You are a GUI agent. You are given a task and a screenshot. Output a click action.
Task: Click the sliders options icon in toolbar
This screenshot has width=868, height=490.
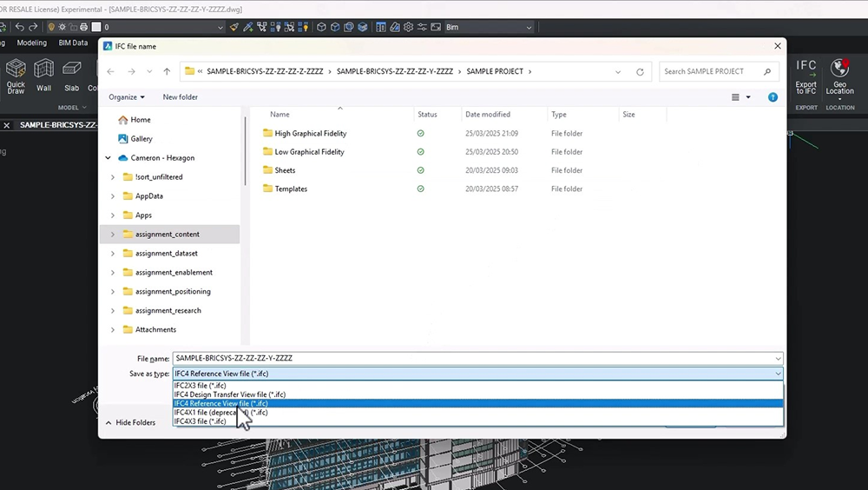(423, 27)
